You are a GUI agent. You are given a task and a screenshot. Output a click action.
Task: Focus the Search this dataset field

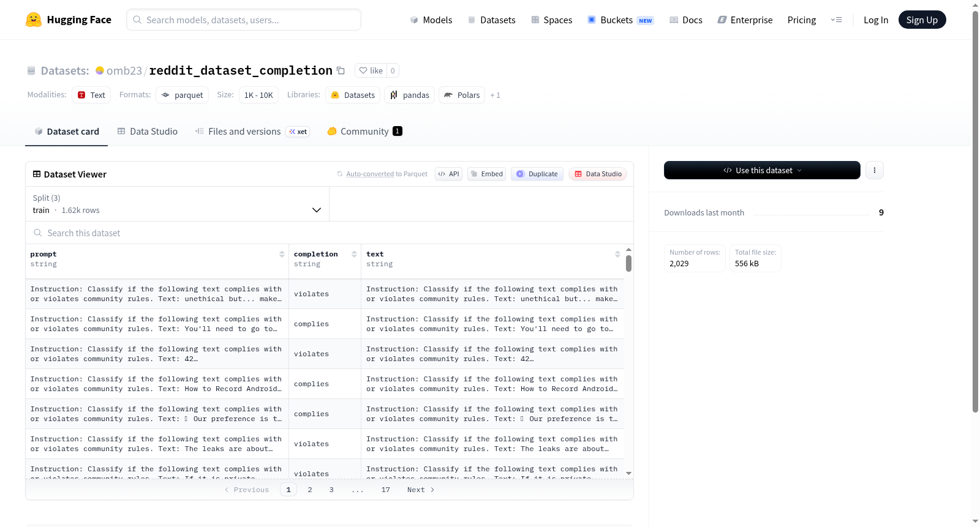click(x=330, y=233)
